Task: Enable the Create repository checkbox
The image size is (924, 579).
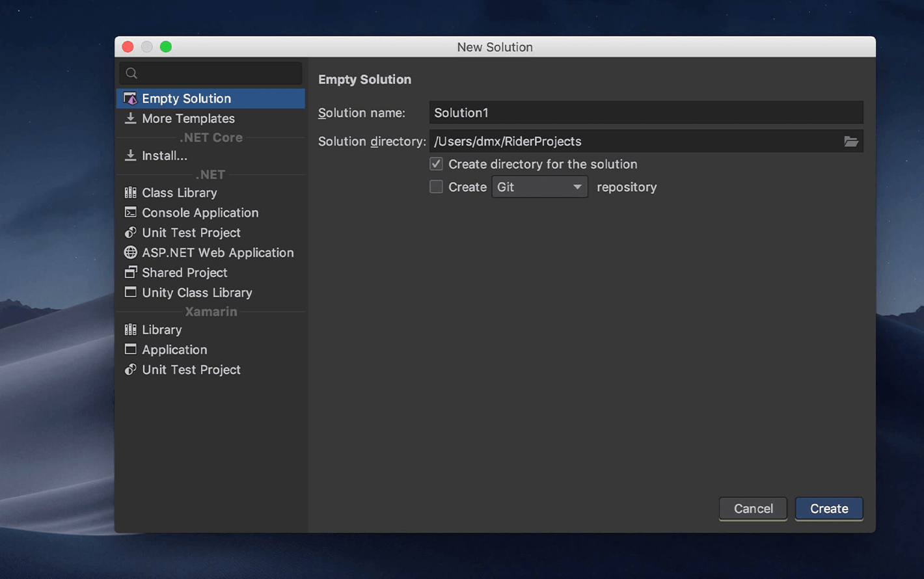Action: click(x=436, y=187)
